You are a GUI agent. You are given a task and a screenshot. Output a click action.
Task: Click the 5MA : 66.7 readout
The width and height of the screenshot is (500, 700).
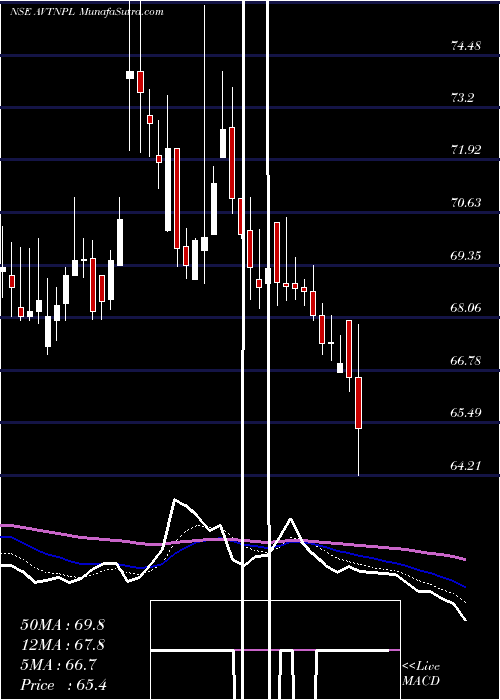(x=58, y=665)
